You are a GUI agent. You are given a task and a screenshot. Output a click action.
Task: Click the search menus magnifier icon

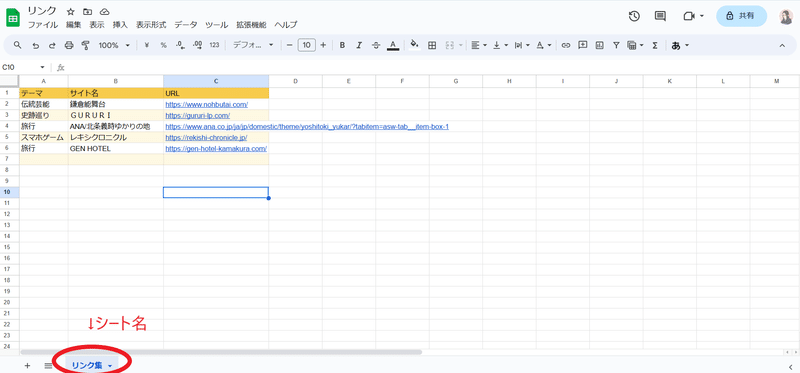click(17, 45)
